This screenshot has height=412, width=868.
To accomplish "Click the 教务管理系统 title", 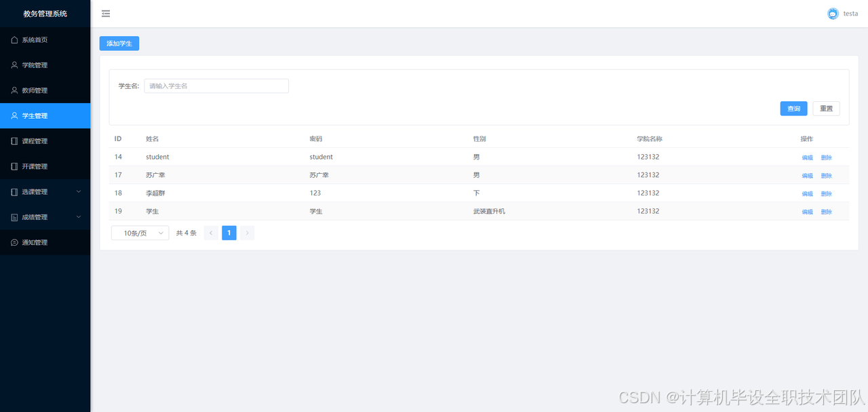I will (x=45, y=14).
